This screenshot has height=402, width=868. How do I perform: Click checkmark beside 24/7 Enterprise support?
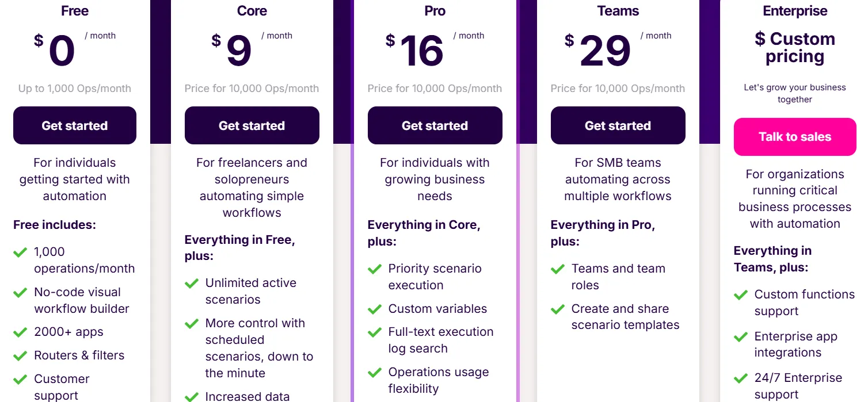(x=741, y=378)
